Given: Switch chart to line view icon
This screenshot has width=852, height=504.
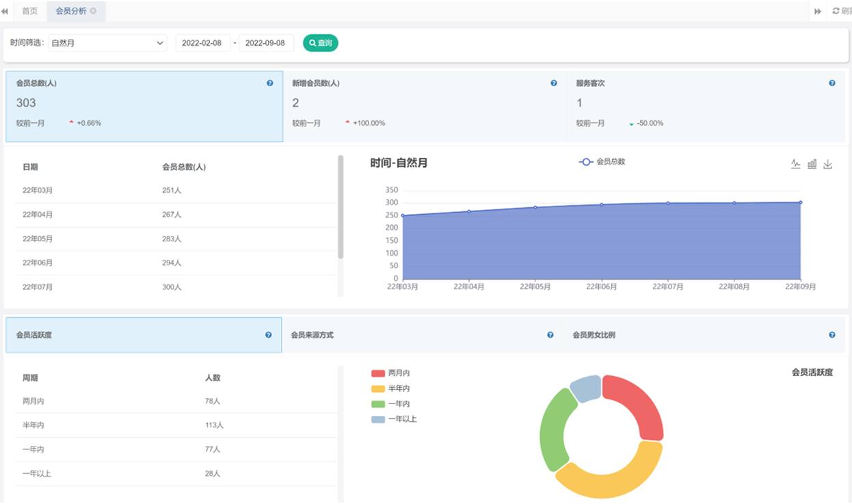Looking at the screenshot, I should click(x=796, y=164).
